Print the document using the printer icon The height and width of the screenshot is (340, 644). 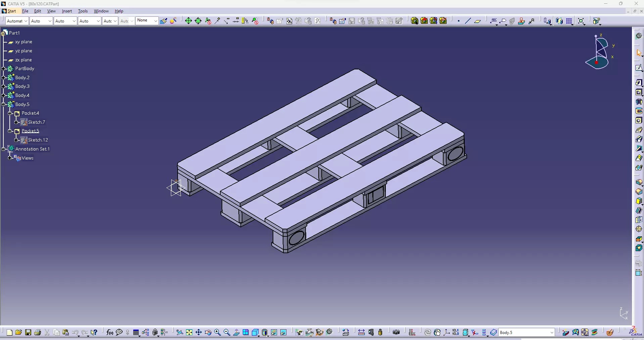pyautogui.click(x=38, y=332)
